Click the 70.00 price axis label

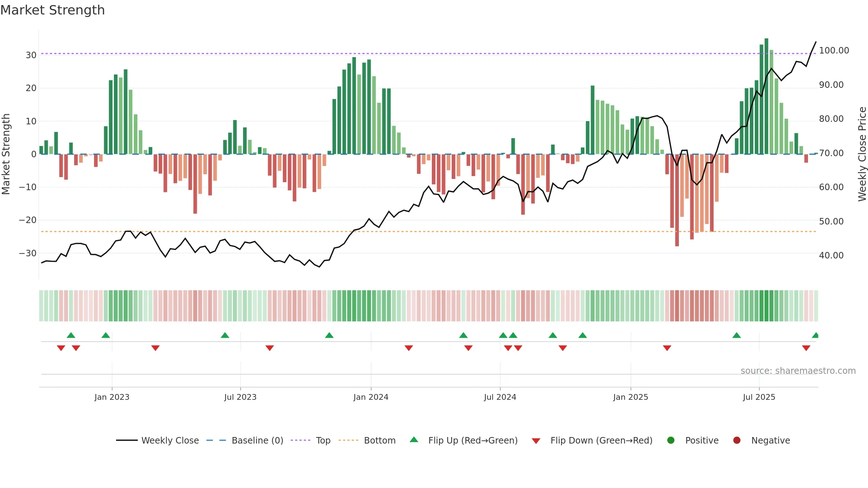(831, 153)
